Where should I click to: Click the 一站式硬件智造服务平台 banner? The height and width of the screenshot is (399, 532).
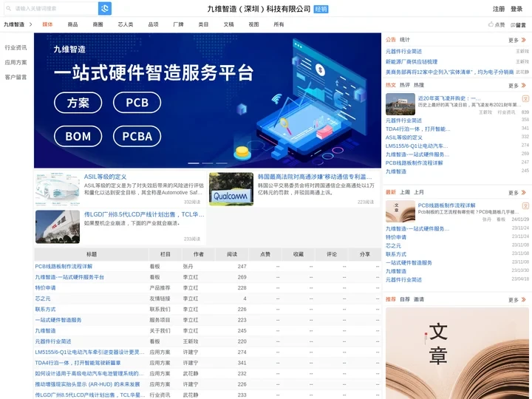[208, 100]
